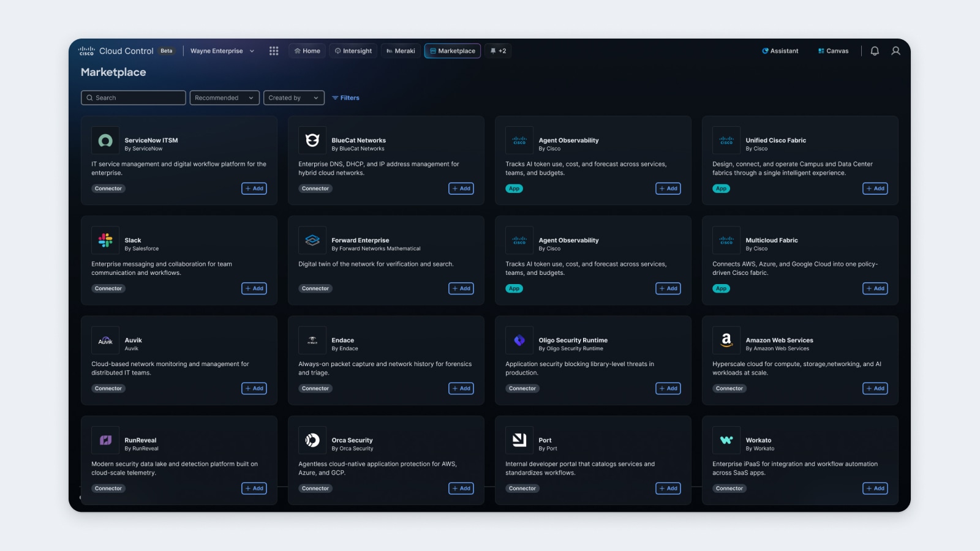Screen dimensions: 980x551
Task: Select the Marketplace tab
Action: 453,51
